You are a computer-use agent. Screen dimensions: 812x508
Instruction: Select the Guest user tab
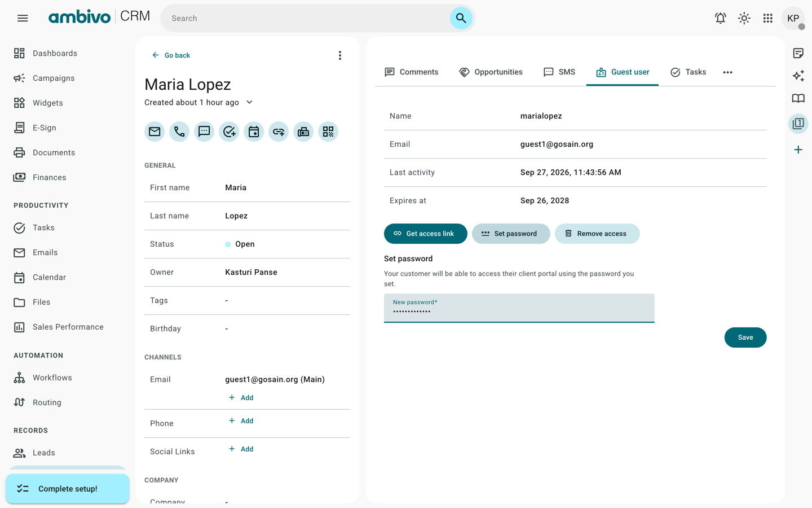(x=623, y=72)
